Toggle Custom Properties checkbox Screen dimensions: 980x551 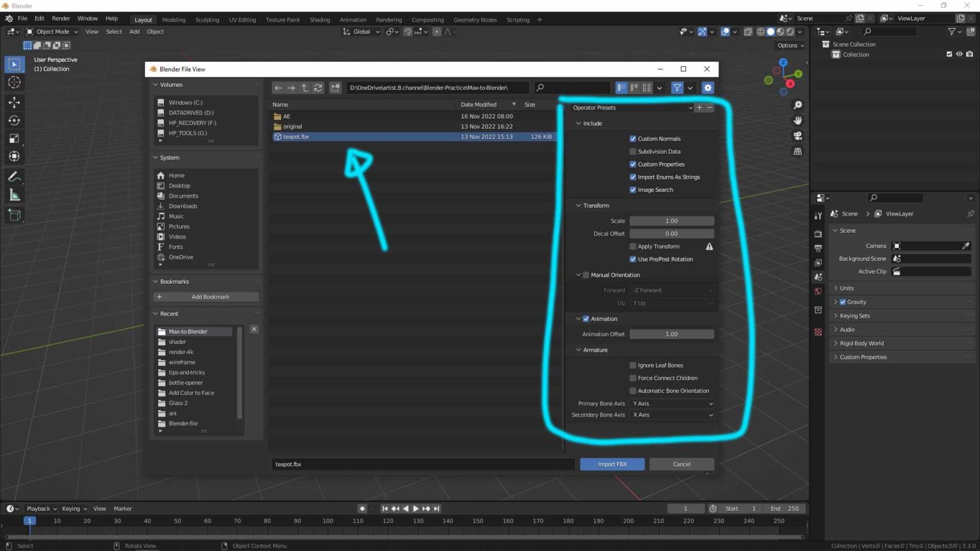pos(633,164)
